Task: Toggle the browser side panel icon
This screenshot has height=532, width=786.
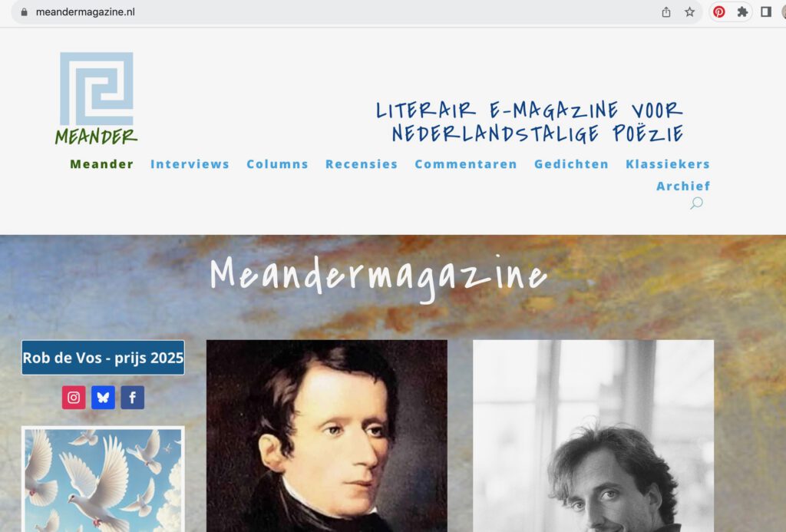Action: pyautogui.click(x=766, y=12)
